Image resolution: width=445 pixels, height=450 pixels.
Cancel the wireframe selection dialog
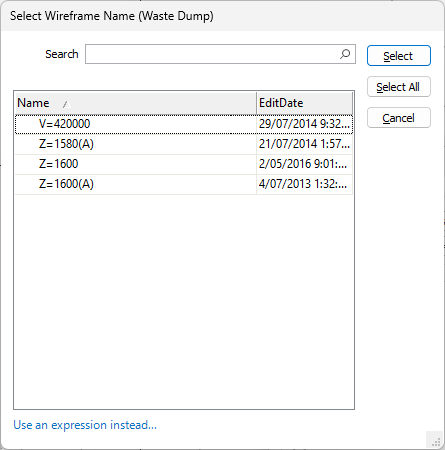399,118
